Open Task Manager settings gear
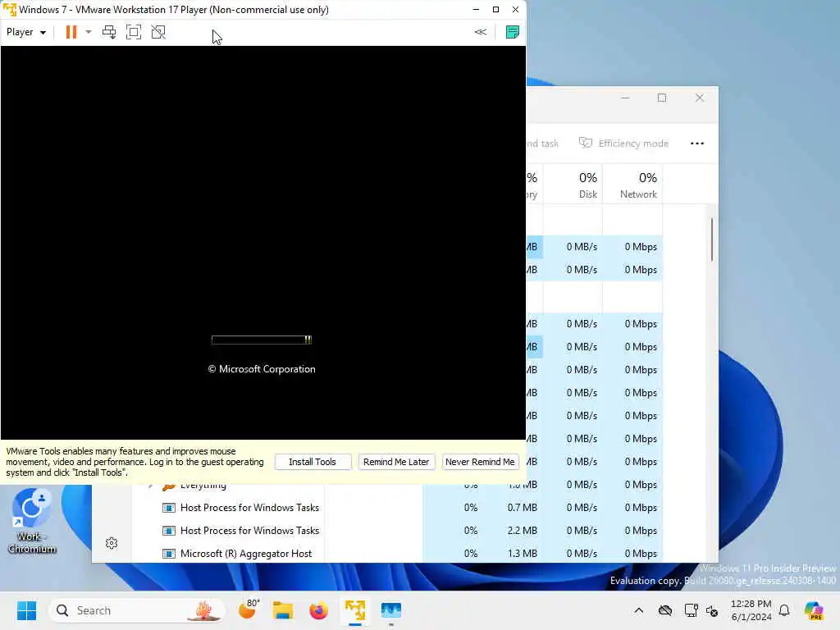This screenshot has width=840, height=630. [x=112, y=543]
